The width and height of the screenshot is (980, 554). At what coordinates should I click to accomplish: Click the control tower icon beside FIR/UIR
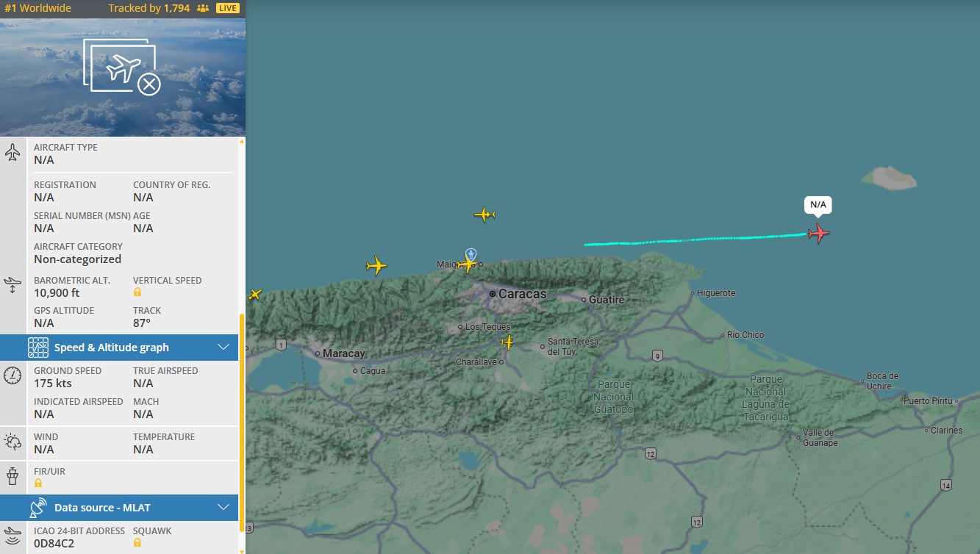click(x=12, y=476)
